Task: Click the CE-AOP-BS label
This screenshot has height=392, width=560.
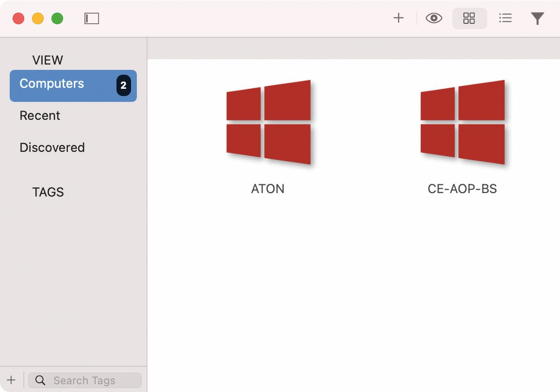Action: point(462,189)
